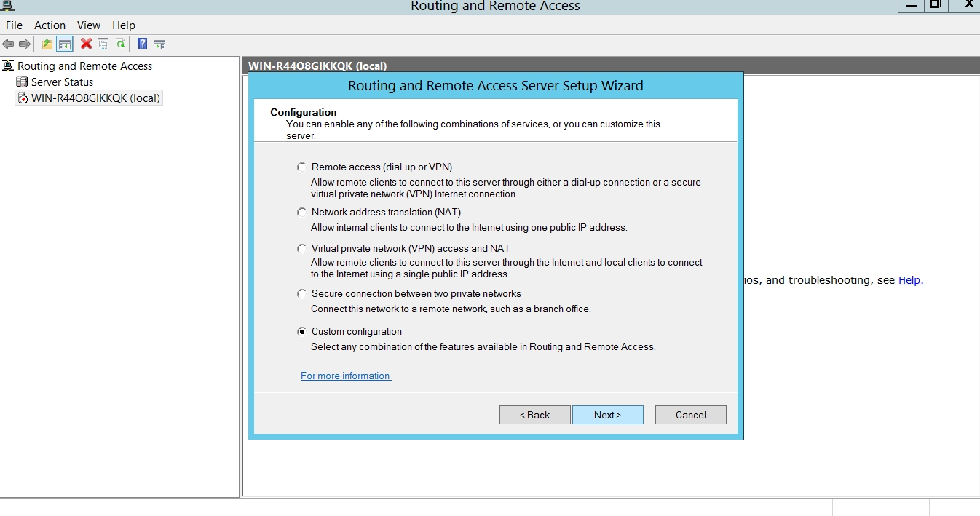Viewport: 980px width, 516px height.
Task: Open the View menu
Action: click(89, 25)
